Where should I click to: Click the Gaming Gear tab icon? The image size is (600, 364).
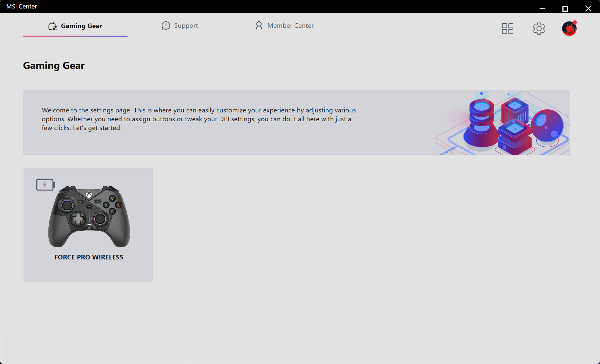[x=53, y=26]
